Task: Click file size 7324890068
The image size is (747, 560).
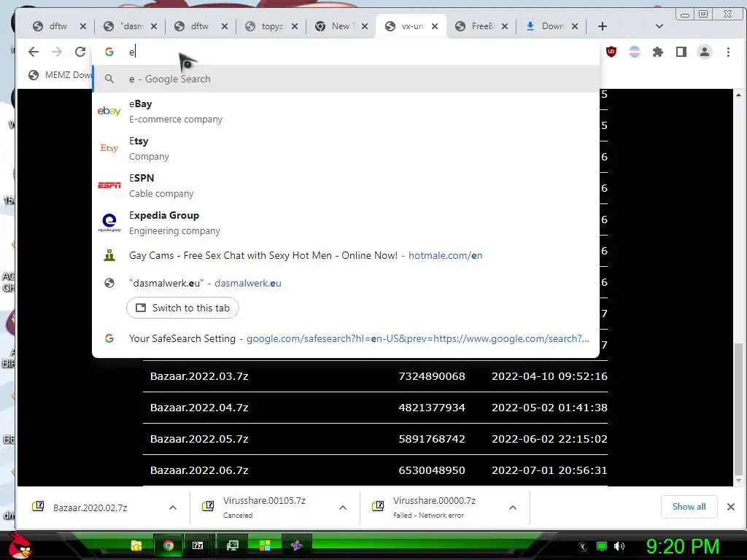Action: coord(432,376)
